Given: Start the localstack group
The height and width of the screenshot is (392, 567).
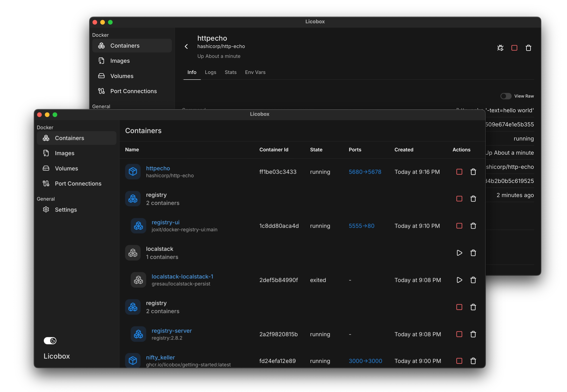Looking at the screenshot, I should coord(459,253).
